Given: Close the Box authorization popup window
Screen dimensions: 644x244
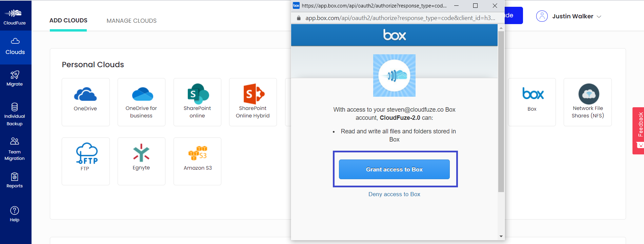Looking at the screenshot, I should 495,5.
